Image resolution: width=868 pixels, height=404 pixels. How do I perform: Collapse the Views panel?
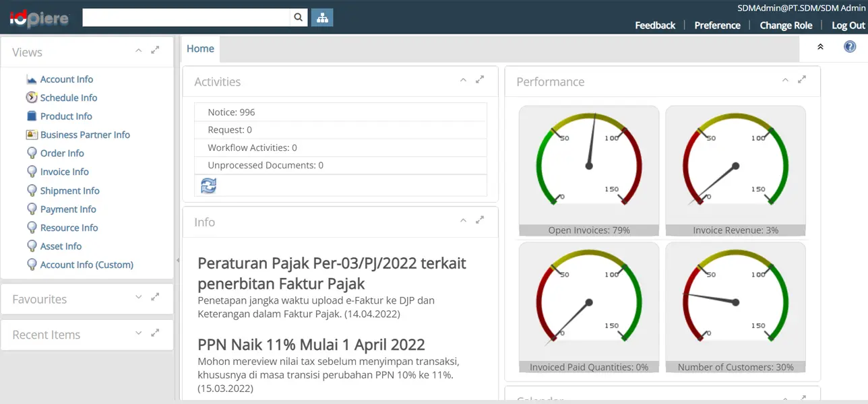[x=138, y=50]
